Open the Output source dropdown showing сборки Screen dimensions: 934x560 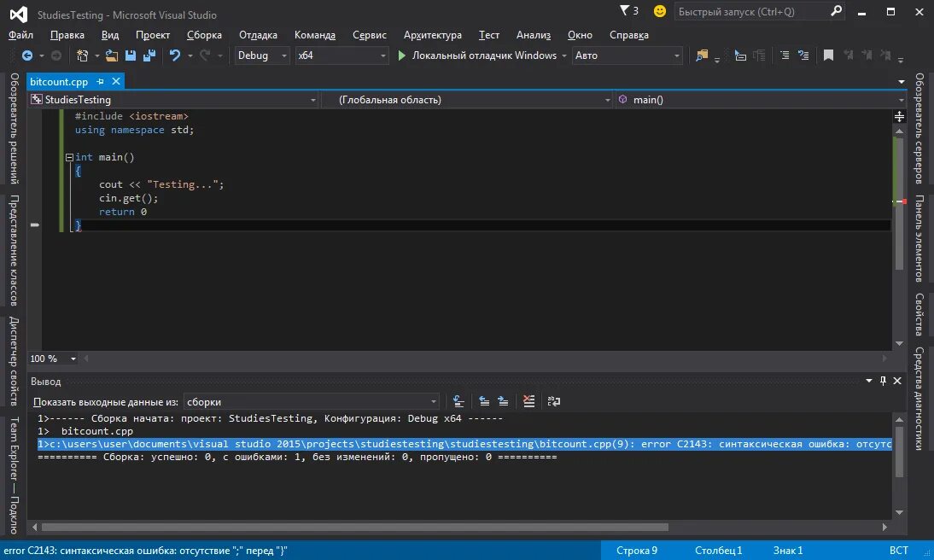pyautogui.click(x=312, y=402)
